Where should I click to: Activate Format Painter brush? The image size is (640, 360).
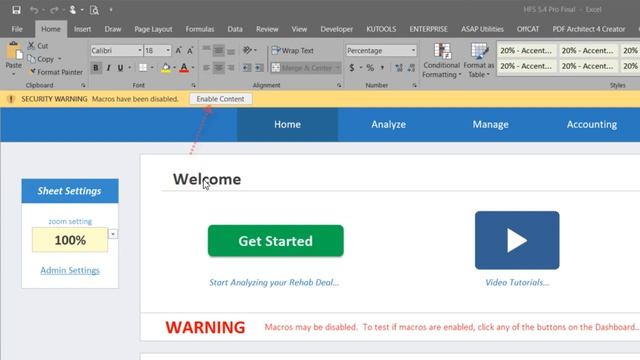[x=32, y=72]
